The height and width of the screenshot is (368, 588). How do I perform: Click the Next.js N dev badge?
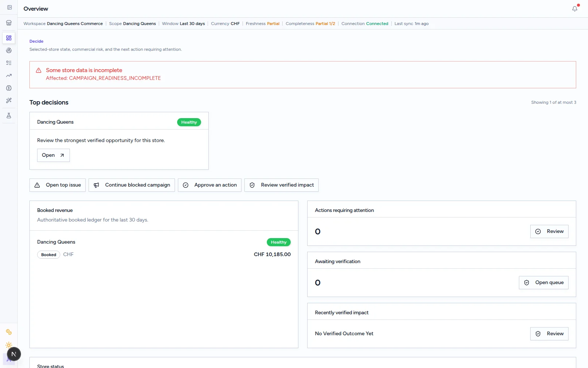(14, 354)
